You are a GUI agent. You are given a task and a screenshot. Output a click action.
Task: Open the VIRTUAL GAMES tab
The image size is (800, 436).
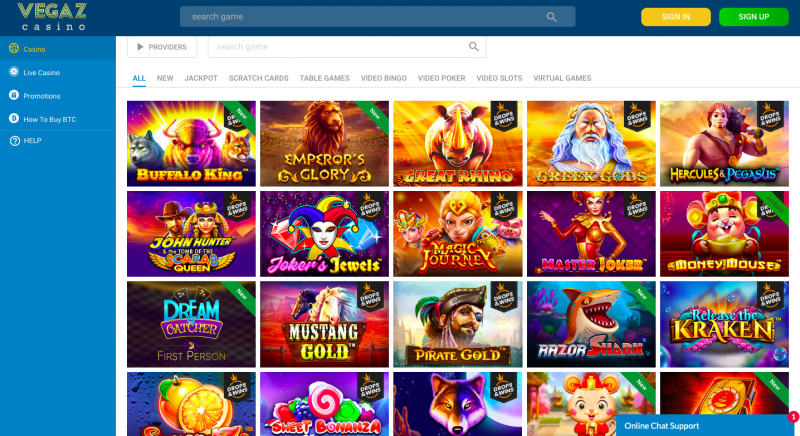tap(562, 78)
